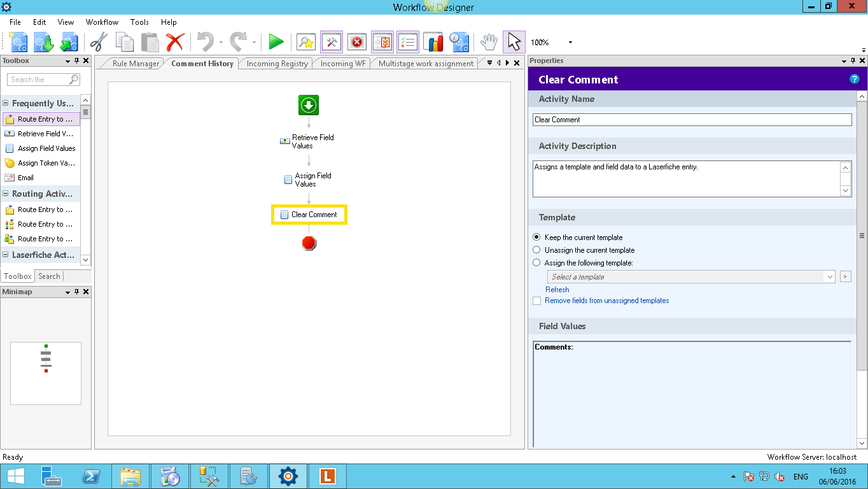Open the Properties help question mark icon
The width and height of the screenshot is (868, 489).
pyautogui.click(x=855, y=79)
